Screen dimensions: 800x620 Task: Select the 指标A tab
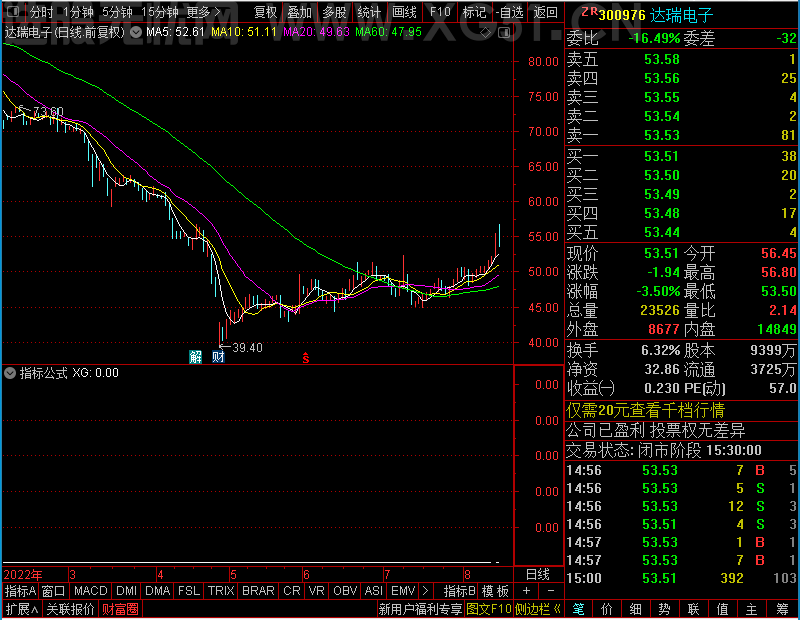point(20,591)
